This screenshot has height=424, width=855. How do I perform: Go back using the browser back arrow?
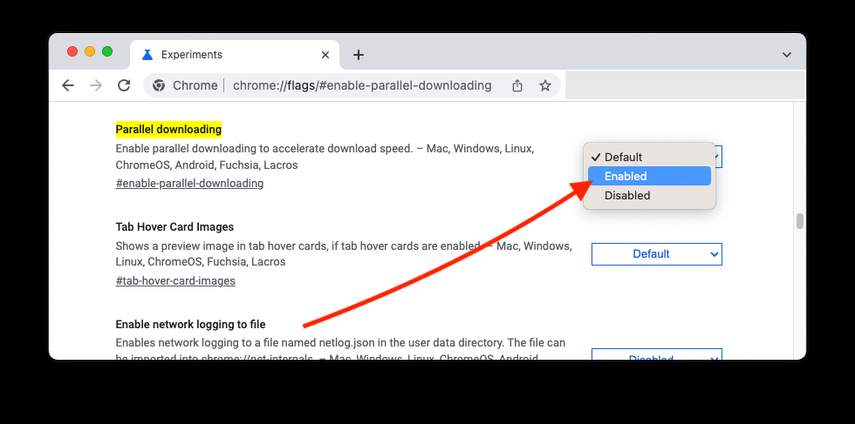[x=68, y=86]
